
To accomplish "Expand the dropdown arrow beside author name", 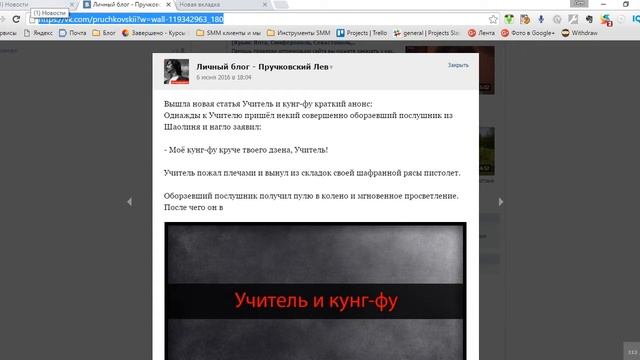I will (x=331, y=67).
